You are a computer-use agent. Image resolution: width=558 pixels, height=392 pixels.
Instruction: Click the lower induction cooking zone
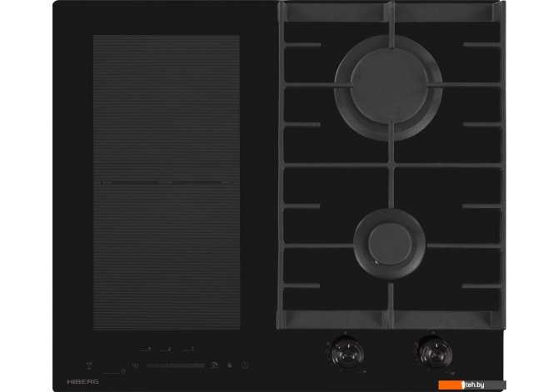(166, 258)
